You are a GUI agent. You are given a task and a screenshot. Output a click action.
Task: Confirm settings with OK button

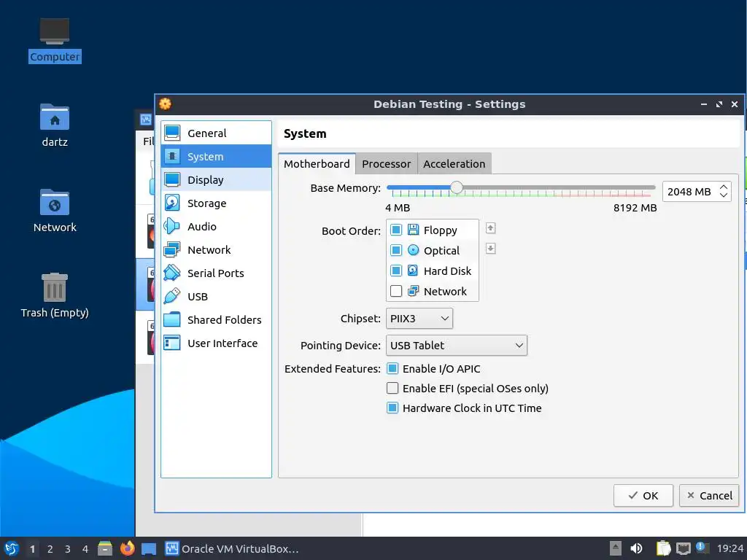pos(643,496)
